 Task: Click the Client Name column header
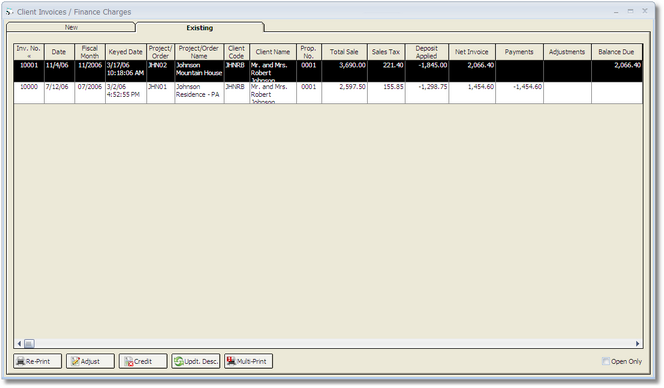(x=273, y=52)
